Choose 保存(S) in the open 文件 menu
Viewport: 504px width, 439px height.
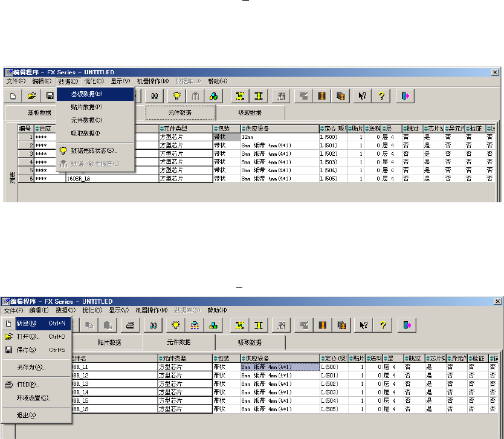[x=36, y=350]
